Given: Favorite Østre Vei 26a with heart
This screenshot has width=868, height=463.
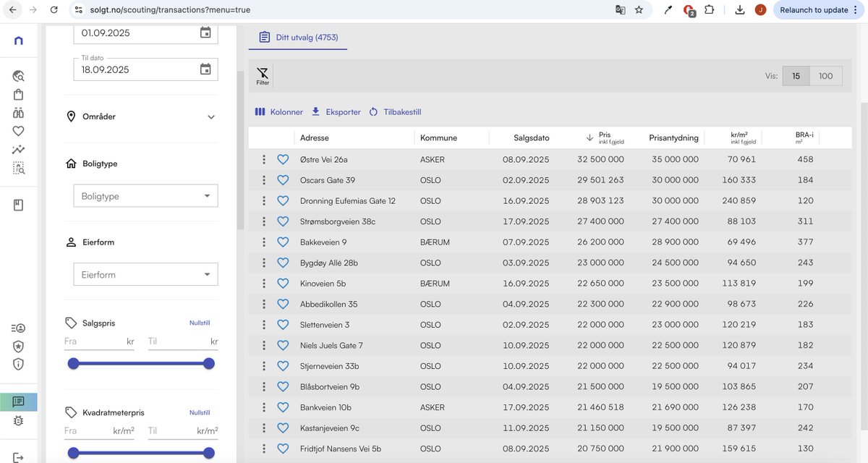Looking at the screenshot, I should pyautogui.click(x=283, y=159).
